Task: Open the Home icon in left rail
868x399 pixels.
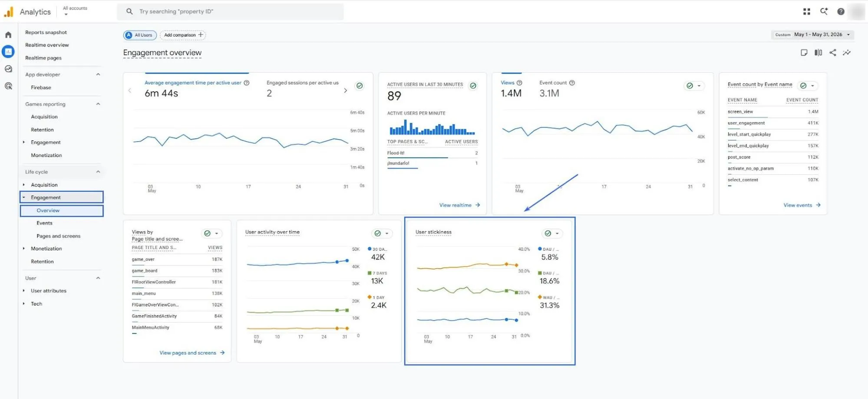Action: point(8,35)
